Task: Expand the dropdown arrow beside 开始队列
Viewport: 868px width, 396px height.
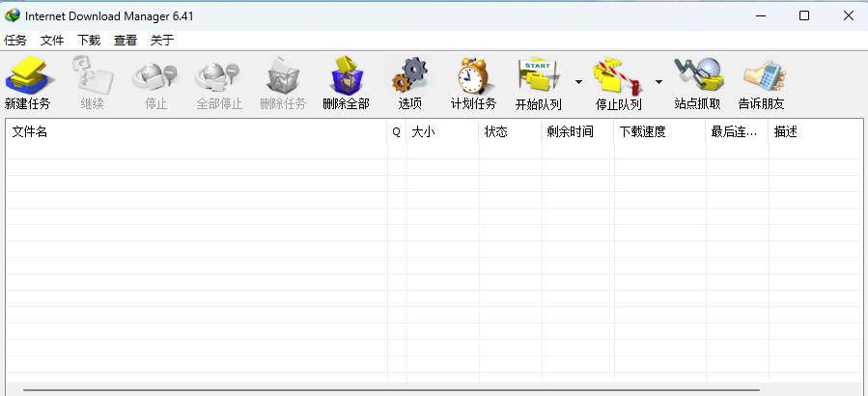Action: [578, 82]
